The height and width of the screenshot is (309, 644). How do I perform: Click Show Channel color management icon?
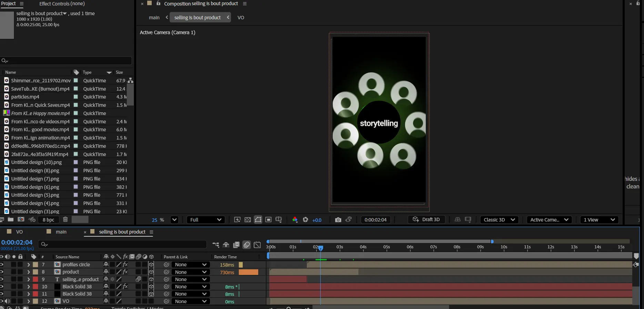pos(295,220)
